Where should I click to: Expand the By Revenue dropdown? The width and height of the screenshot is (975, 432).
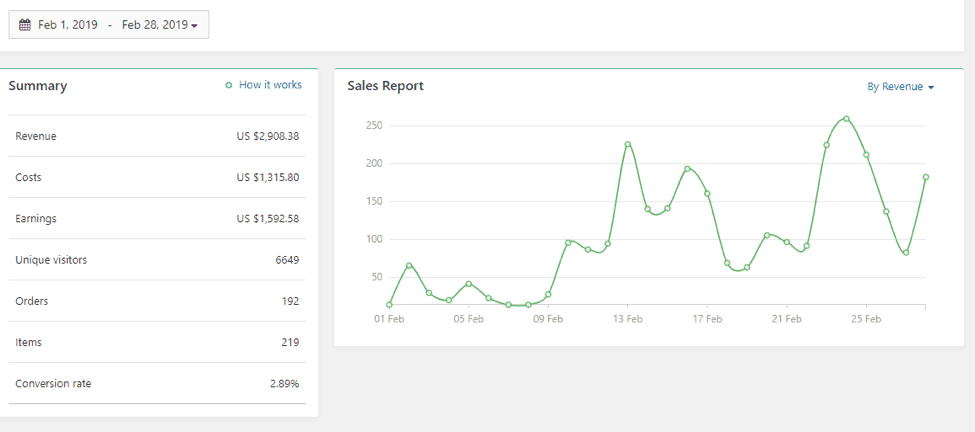tap(900, 87)
